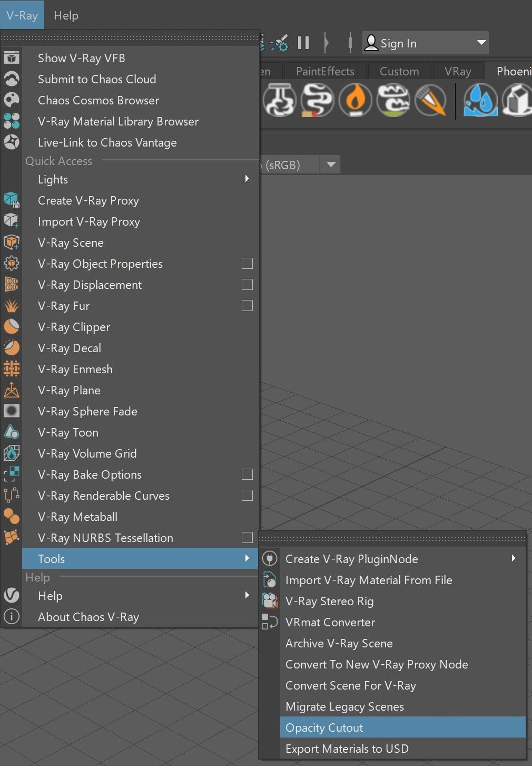
Task: Click the Phoenix liquid splash shelf icon
Action: click(480, 100)
